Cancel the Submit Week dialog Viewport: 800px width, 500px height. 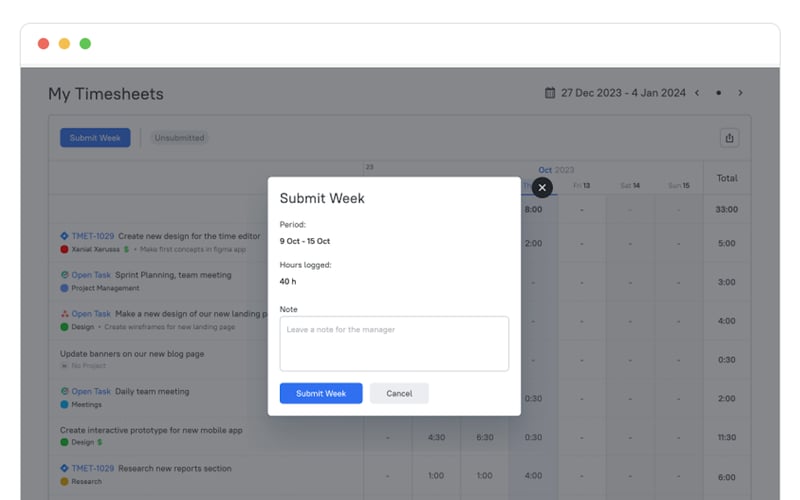pos(399,393)
